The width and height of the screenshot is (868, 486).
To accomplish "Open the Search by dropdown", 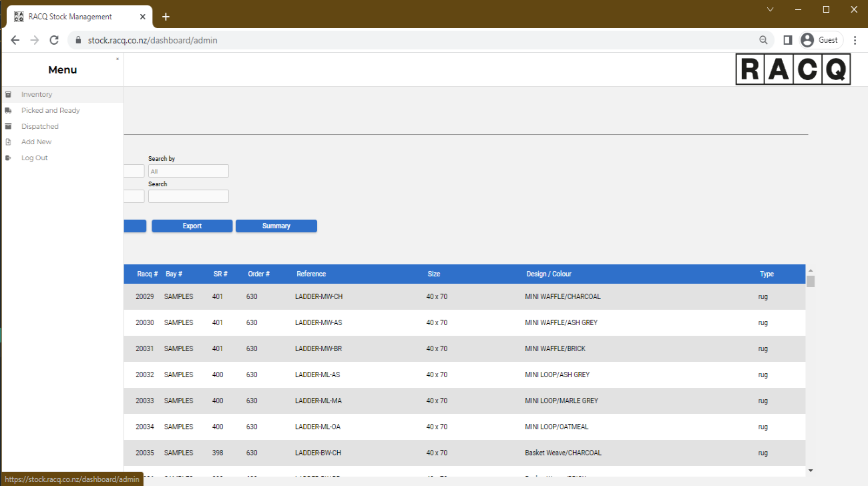I will [x=188, y=172].
